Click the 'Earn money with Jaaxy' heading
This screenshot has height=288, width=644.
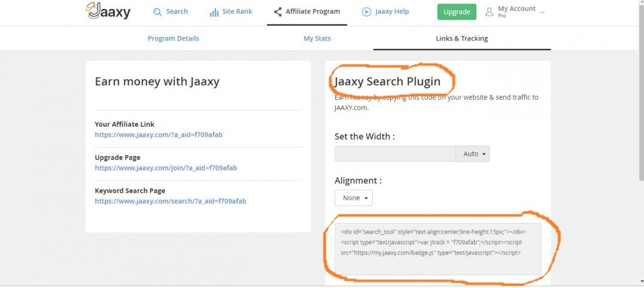157,81
